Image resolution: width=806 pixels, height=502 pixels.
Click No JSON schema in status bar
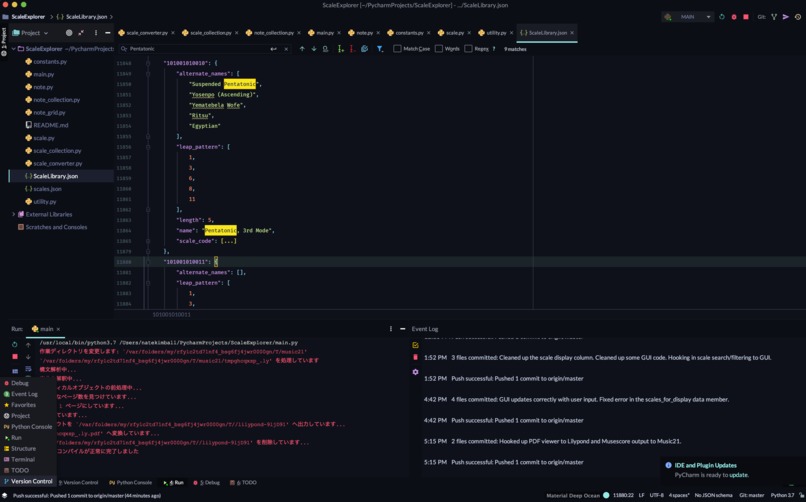click(x=713, y=495)
